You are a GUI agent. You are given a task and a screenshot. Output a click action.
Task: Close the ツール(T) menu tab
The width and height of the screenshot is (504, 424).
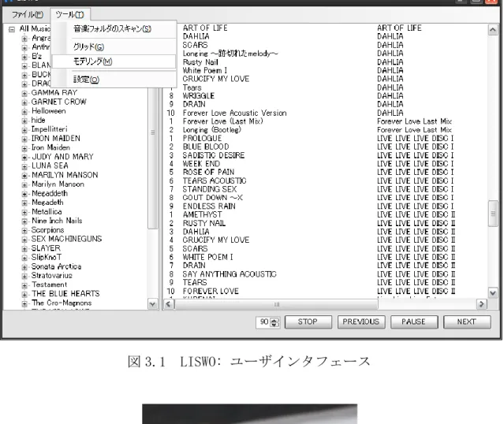point(69,14)
